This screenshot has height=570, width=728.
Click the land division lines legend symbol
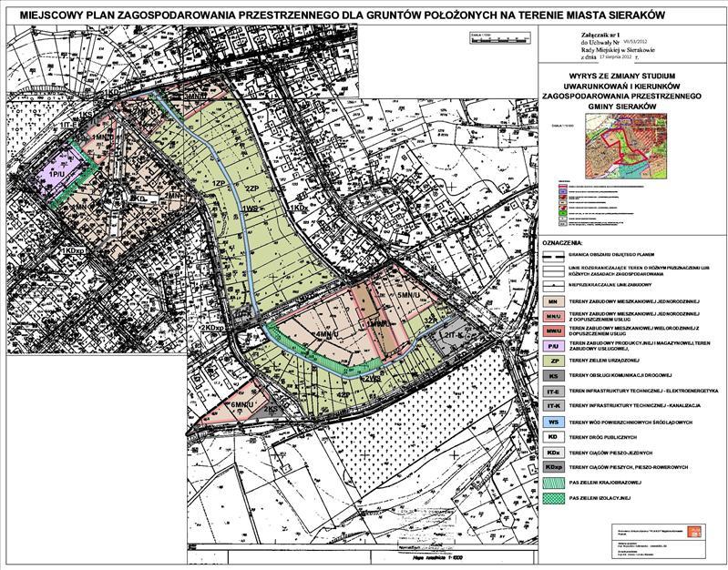[553, 270]
